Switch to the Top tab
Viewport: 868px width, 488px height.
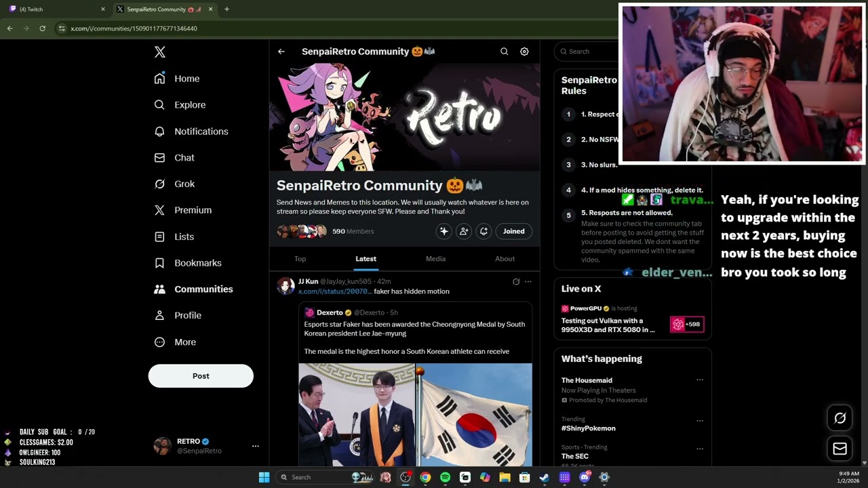300,259
